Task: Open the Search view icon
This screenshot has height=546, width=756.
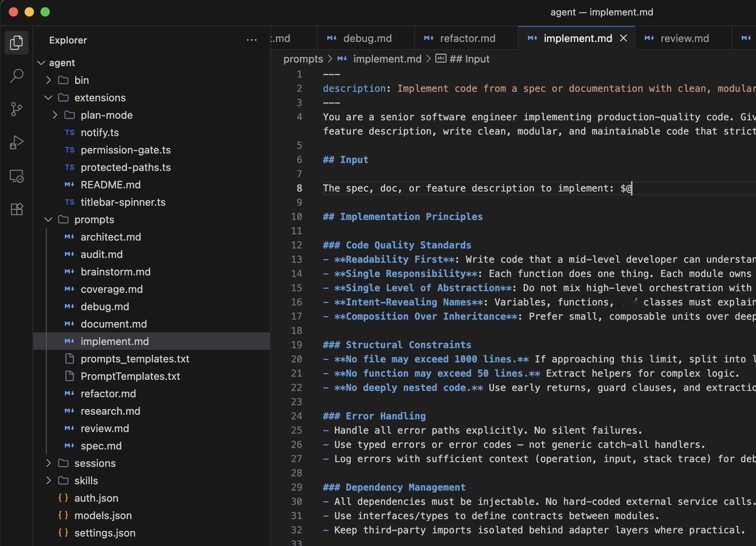Action: [17, 76]
